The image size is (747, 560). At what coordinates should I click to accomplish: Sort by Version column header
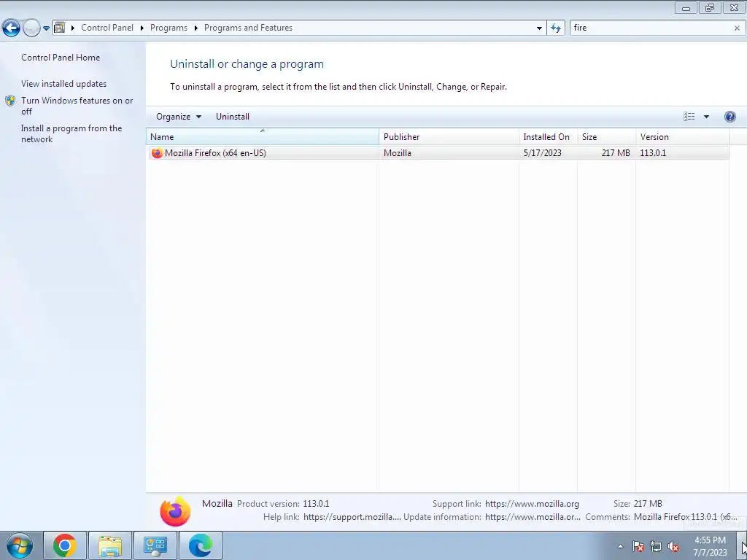682,136
